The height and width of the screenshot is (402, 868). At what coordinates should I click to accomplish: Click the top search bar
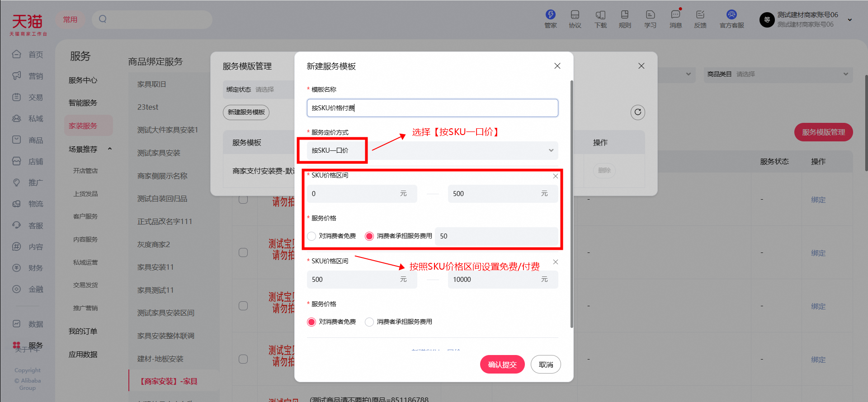152,19
